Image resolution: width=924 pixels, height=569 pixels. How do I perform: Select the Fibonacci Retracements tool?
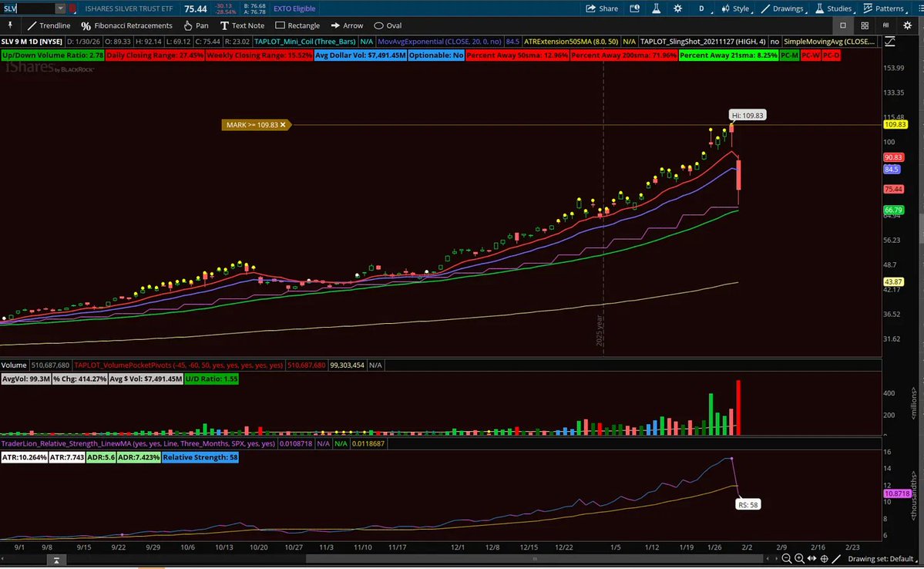pyautogui.click(x=126, y=25)
